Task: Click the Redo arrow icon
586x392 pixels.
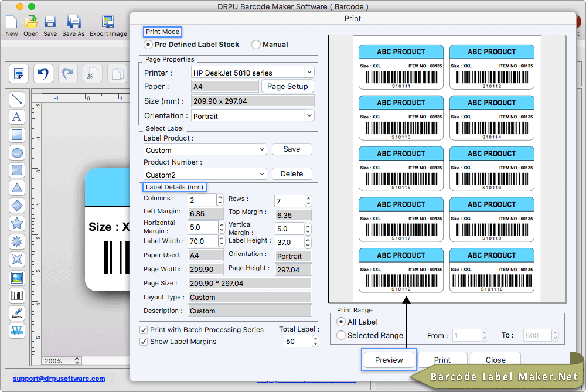Action: [67, 73]
